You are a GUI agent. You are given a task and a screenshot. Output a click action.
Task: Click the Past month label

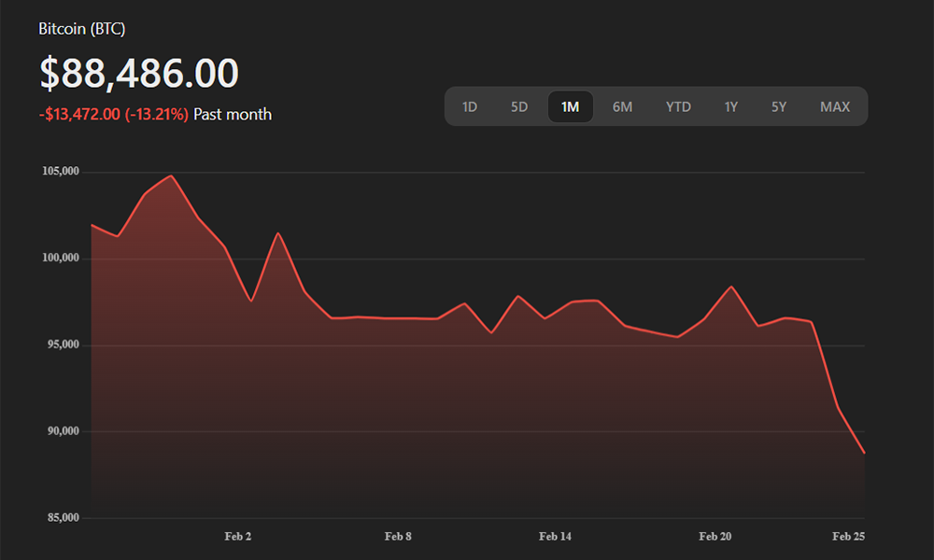coord(233,114)
